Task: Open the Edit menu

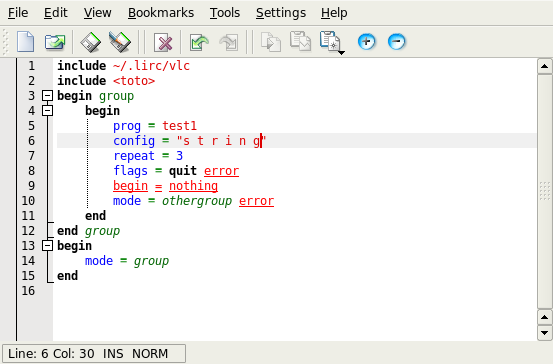Action: [55, 13]
